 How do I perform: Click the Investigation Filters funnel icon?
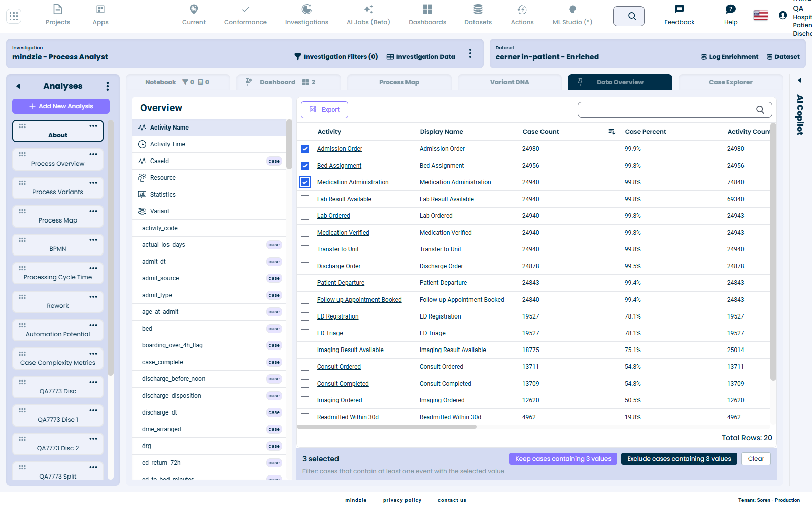click(x=298, y=57)
